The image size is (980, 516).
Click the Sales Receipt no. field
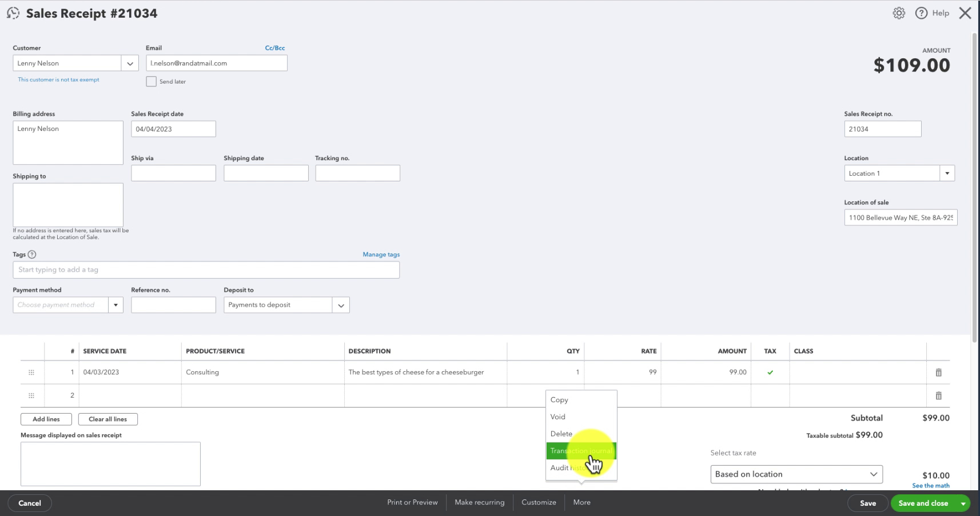[x=883, y=129]
